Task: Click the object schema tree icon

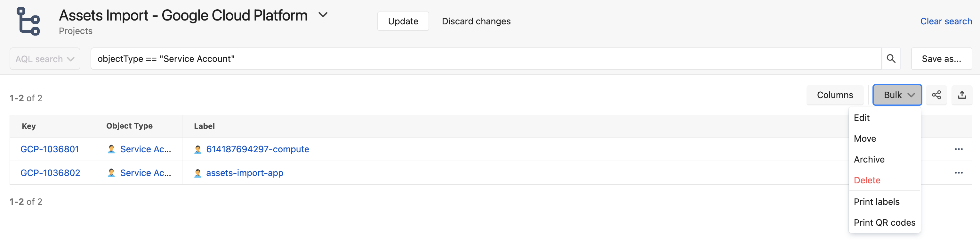Action: tap(28, 21)
